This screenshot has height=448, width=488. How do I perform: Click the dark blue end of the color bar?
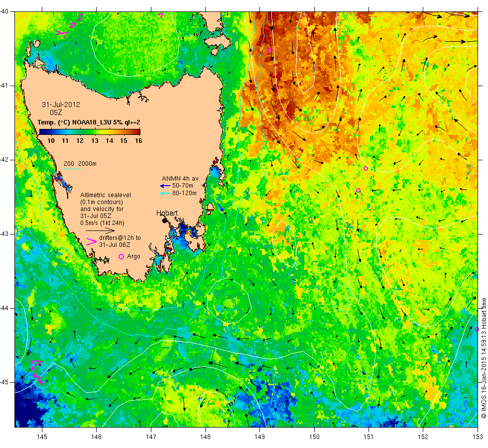[x=42, y=131]
